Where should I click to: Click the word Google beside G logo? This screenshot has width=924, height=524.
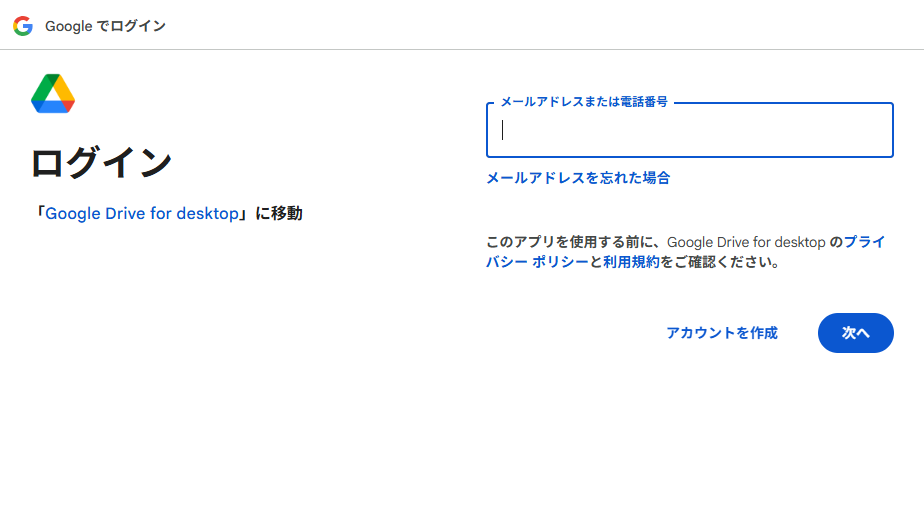tap(68, 26)
